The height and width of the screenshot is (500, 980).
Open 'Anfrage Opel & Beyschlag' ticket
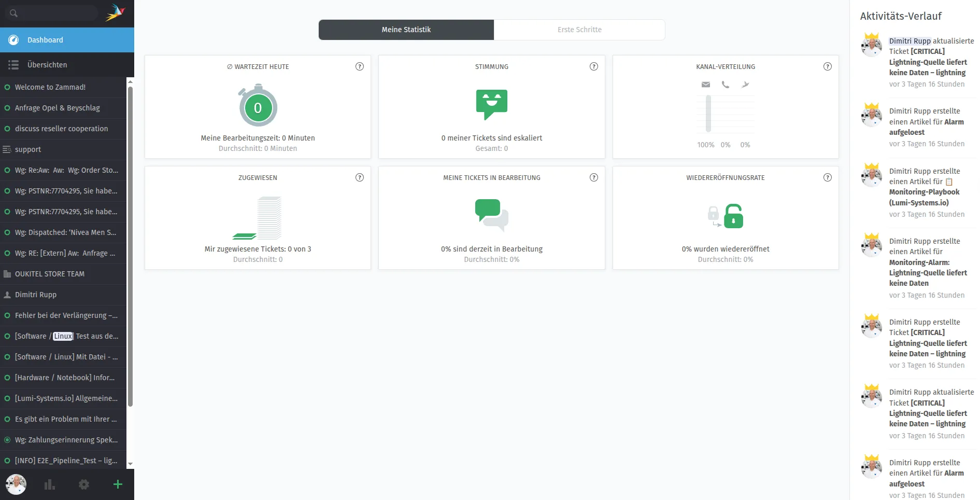[63, 108]
